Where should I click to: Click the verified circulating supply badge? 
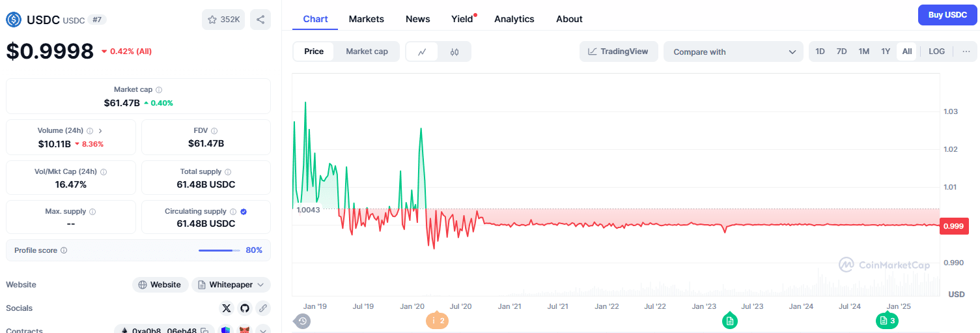tap(244, 212)
